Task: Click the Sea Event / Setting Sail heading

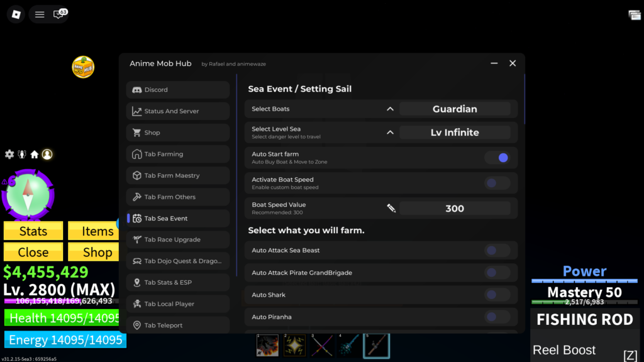Action: [x=300, y=89]
